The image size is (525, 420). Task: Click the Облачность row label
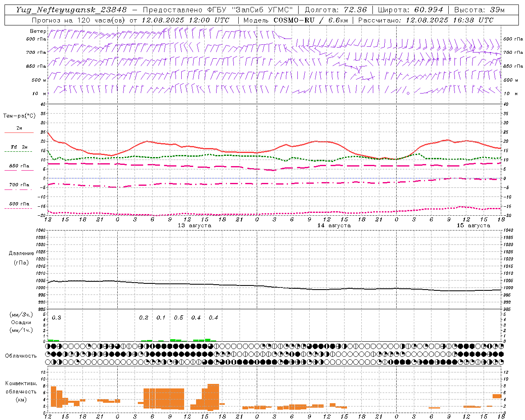21,356
